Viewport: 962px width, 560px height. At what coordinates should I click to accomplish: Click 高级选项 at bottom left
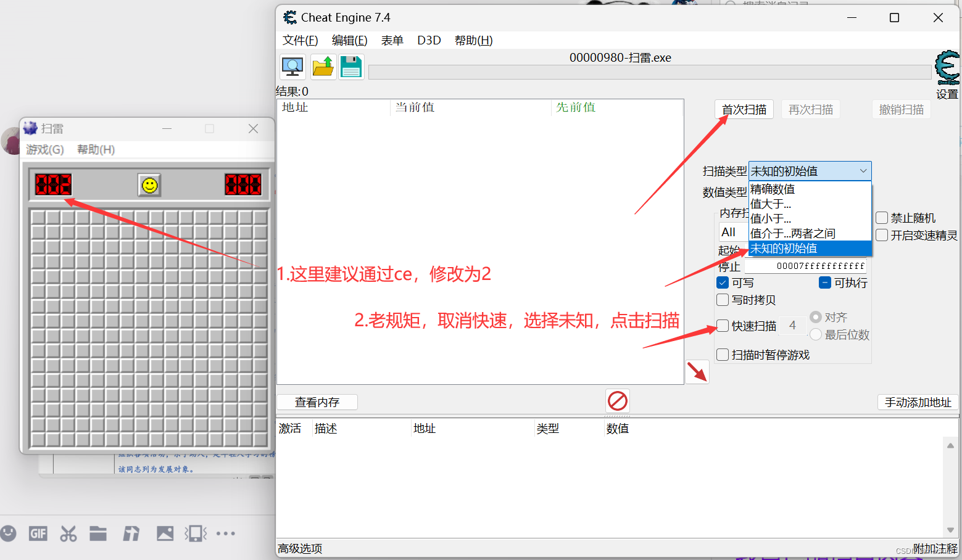coord(300,548)
